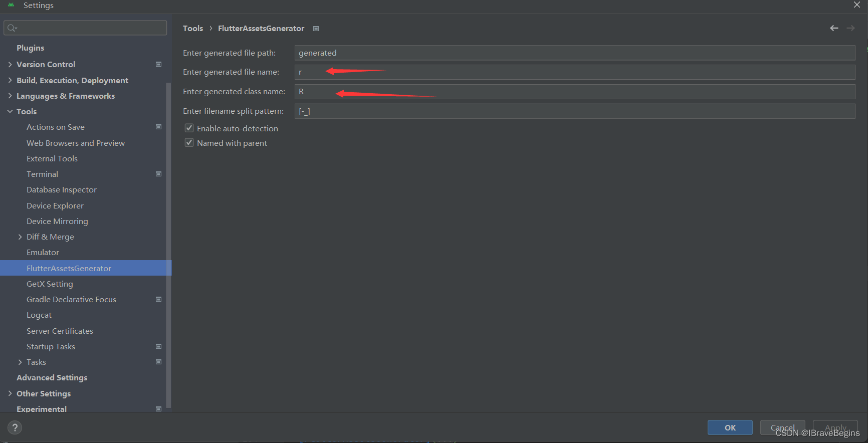Open GetX Setting
This screenshot has height=443, width=868.
point(50,284)
